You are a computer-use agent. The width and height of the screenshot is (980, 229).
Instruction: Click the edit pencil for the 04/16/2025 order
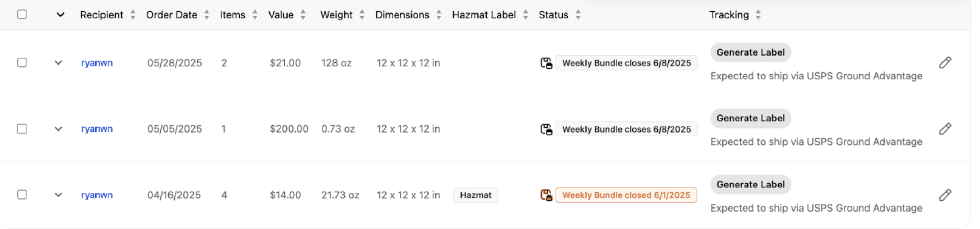pyautogui.click(x=945, y=195)
